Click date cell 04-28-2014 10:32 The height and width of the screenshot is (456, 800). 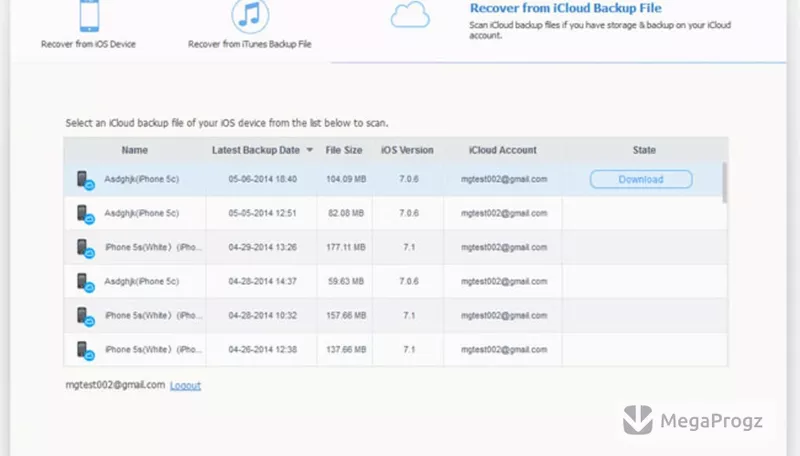point(262,316)
